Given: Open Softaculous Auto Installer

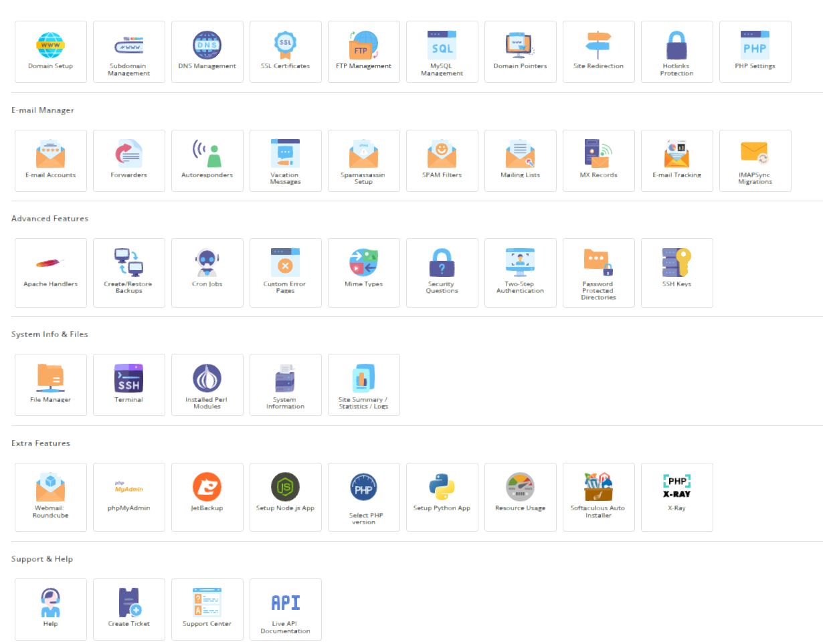Looking at the screenshot, I should (x=599, y=497).
